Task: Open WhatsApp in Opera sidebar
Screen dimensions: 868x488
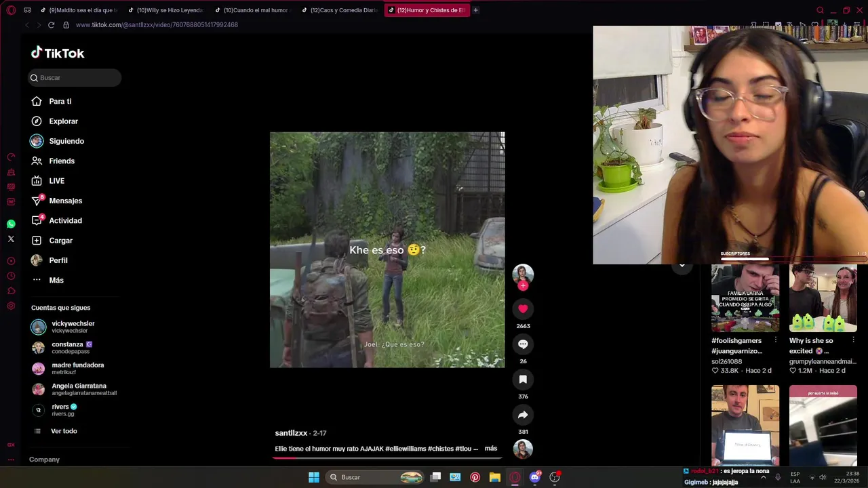Action: 11,224
